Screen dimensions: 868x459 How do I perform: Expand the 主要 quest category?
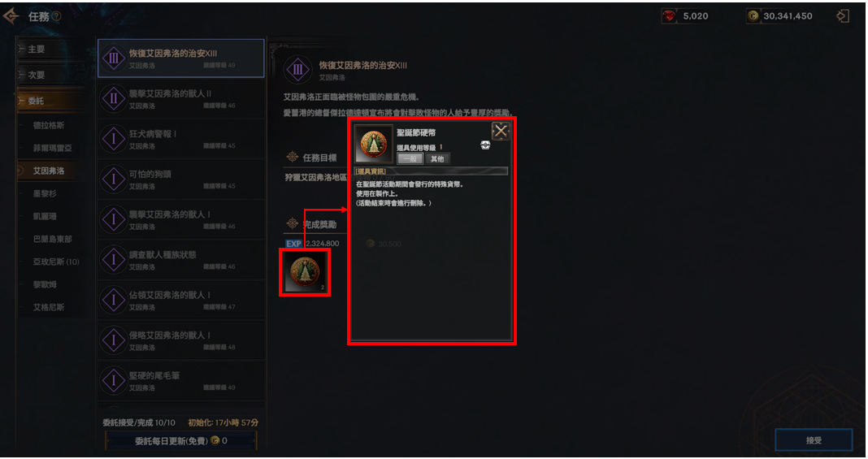51,50
